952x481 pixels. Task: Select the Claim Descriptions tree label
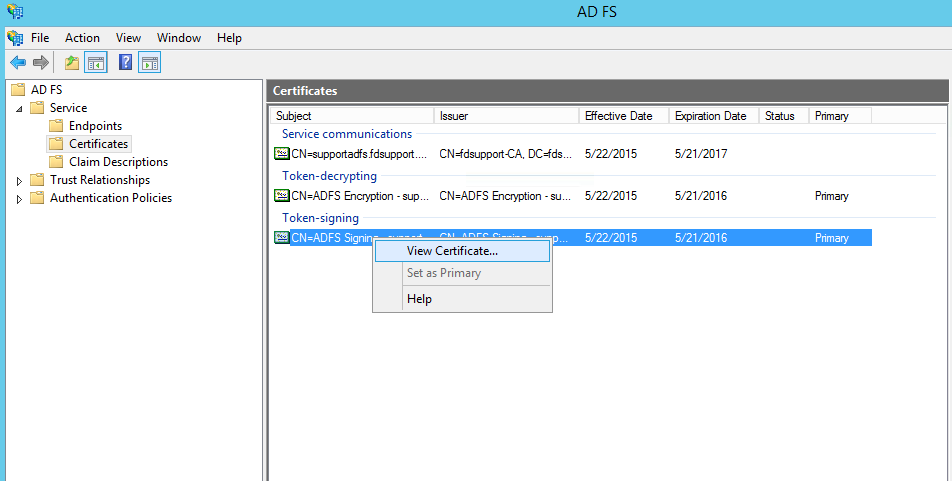pos(118,162)
